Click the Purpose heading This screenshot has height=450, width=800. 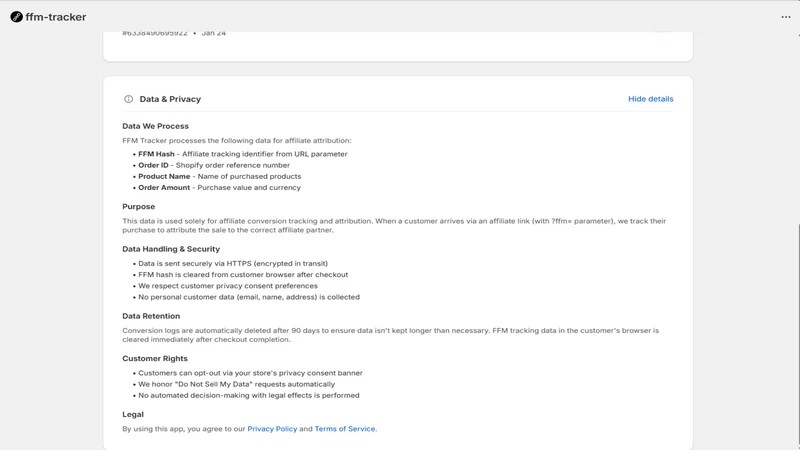[138, 207]
